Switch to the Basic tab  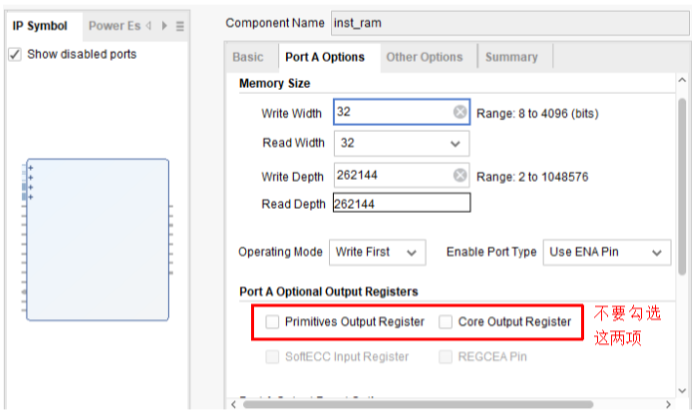[x=248, y=57]
